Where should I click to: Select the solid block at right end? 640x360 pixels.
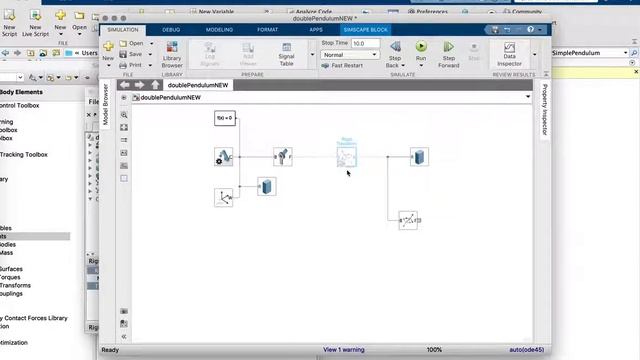coord(419,157)
